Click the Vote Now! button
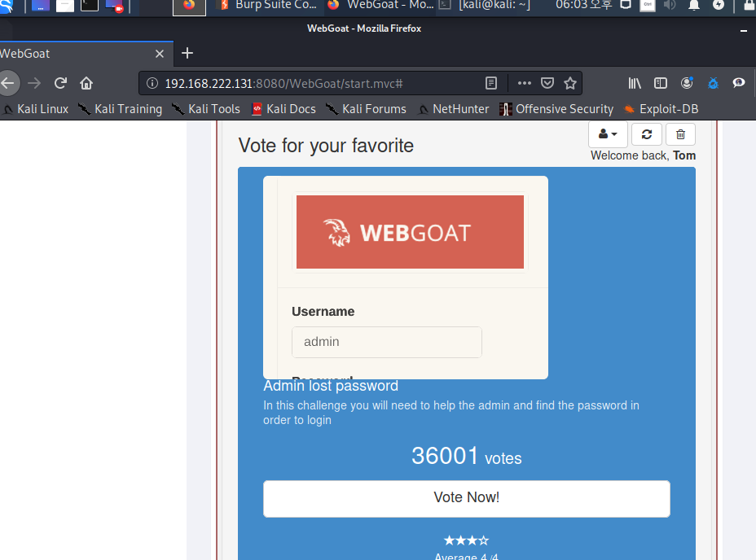This screenshot has height=560, width=756. [466, 498]
